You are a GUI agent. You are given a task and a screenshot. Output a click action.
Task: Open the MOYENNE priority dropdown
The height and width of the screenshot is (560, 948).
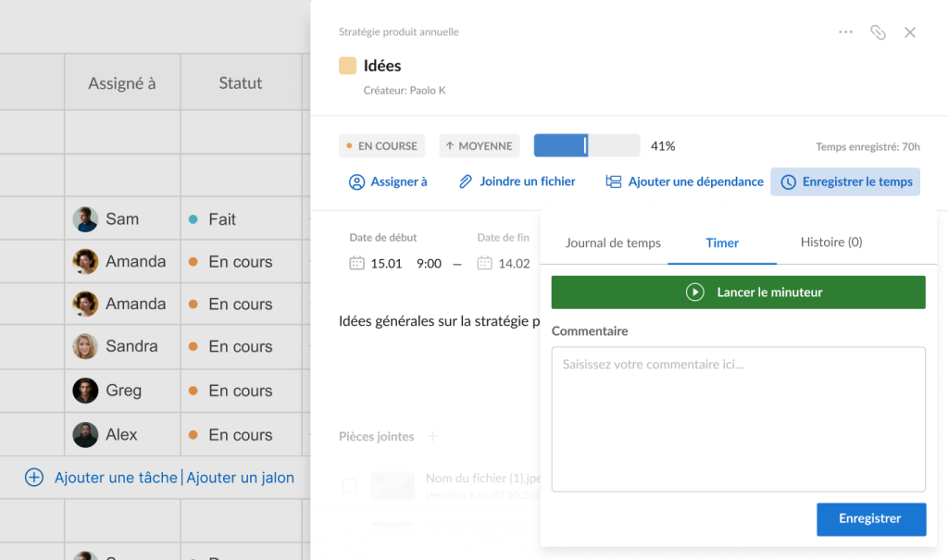point(479,145)
